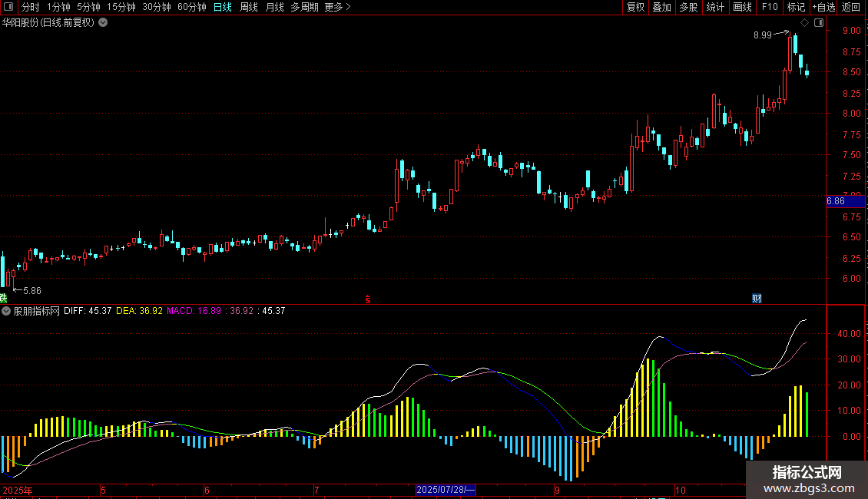868x499 pixels.
Task: Click the 股朋指标网 indicator name
Action: [x=37, y=311]
